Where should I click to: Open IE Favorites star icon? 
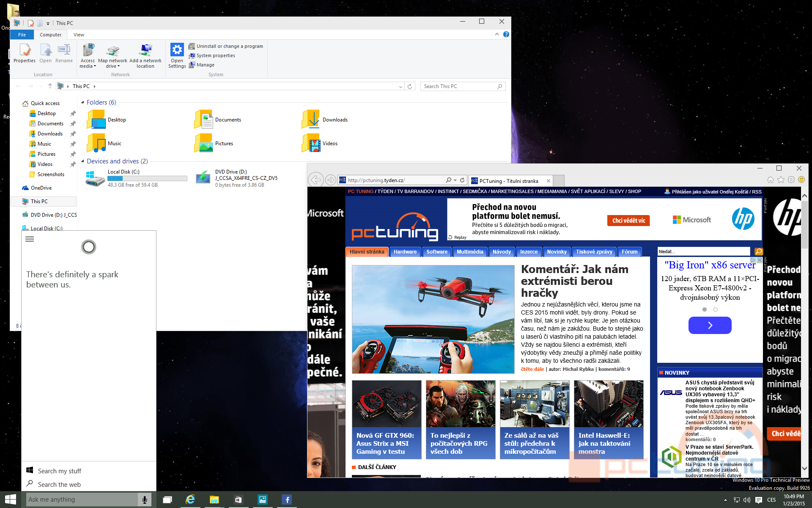(781, 180)
